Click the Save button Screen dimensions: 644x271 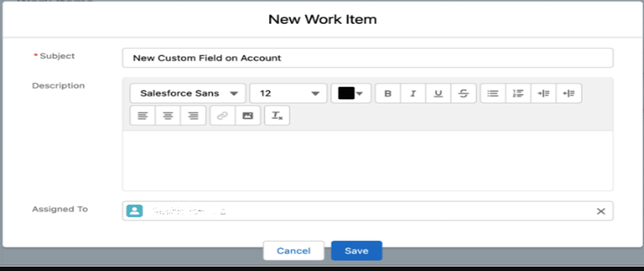click(357, 251)
